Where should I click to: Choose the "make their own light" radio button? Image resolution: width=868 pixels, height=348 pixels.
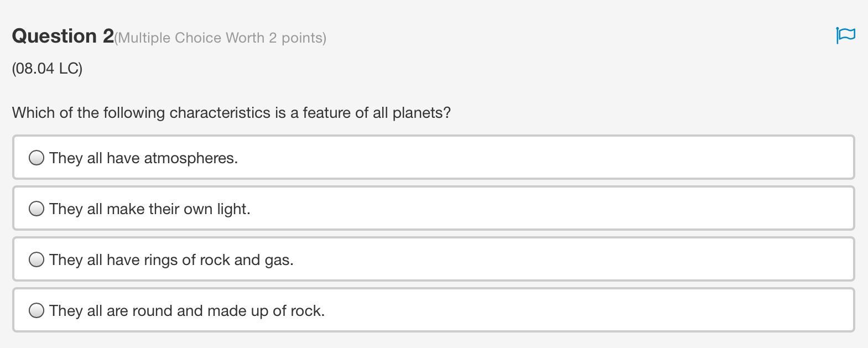click(37, 209)
